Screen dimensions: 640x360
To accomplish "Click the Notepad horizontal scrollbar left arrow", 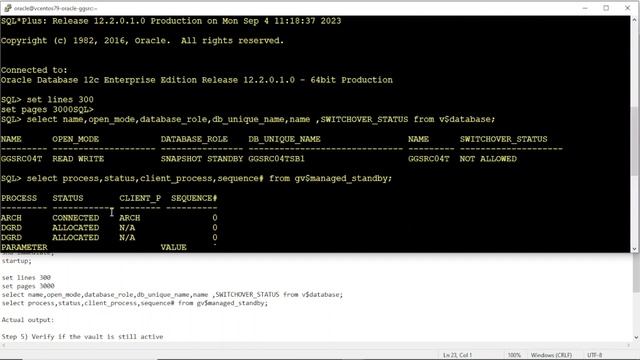I will coord(3,345).
